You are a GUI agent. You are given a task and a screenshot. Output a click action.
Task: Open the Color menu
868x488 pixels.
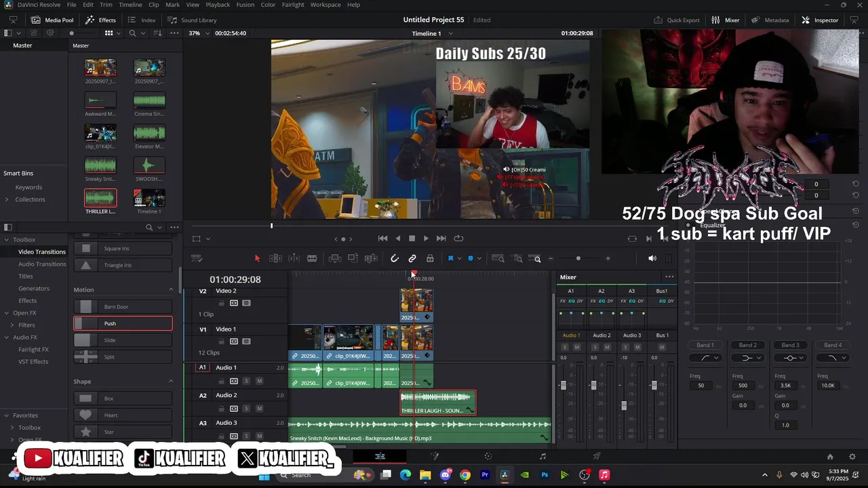pos(268,5)
